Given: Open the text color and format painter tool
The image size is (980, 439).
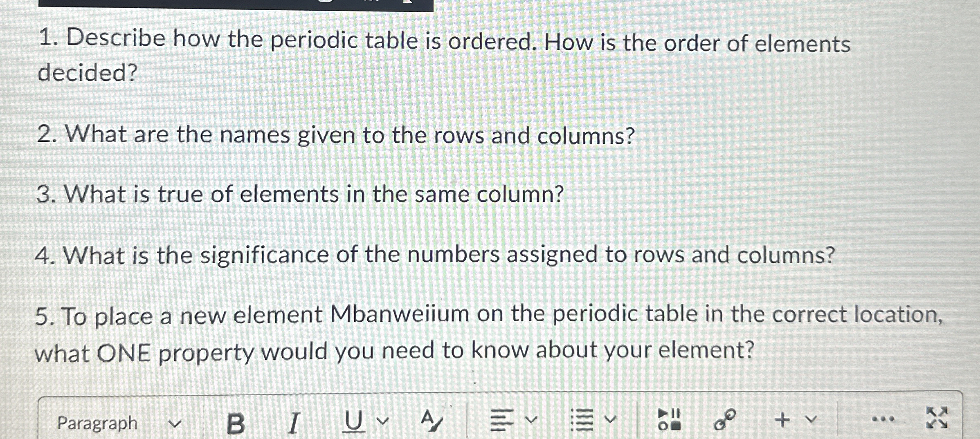Looking at the screenshot, I should coord(432,421).
